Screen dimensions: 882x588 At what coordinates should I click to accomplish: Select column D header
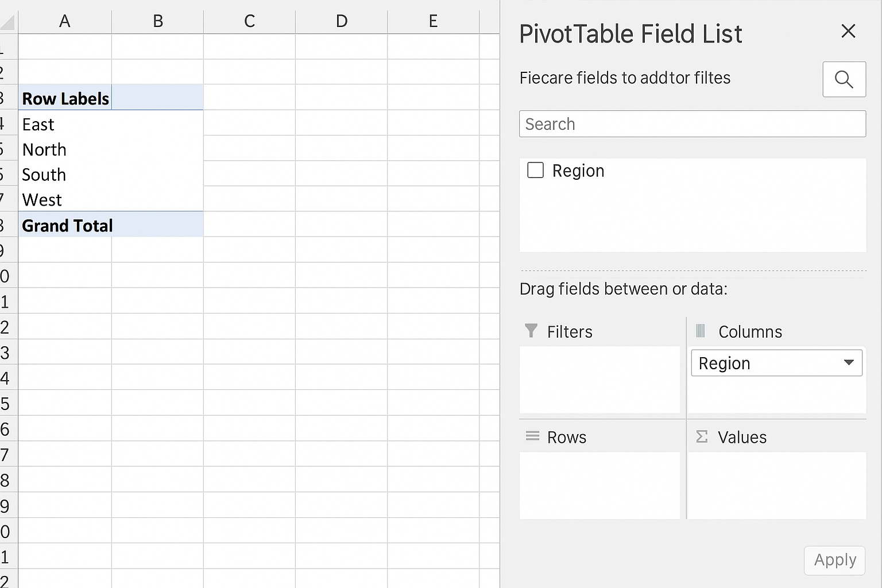coord(342,21)
